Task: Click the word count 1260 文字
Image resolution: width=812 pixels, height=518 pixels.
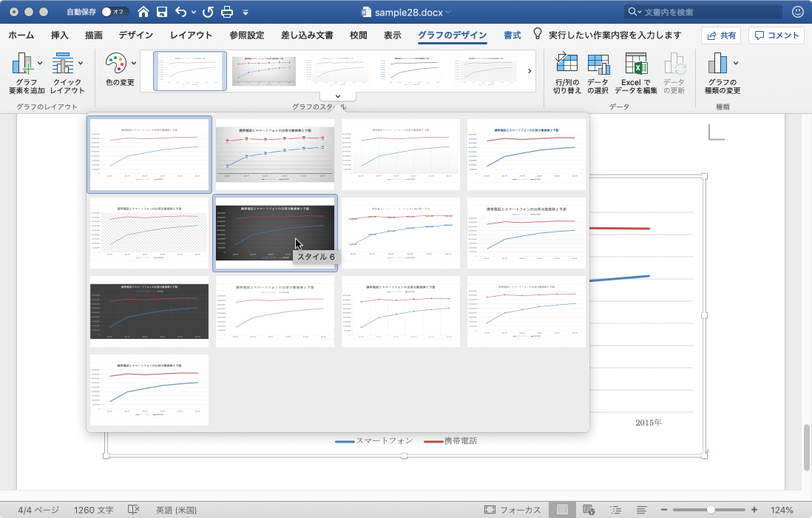Action: 93,511
